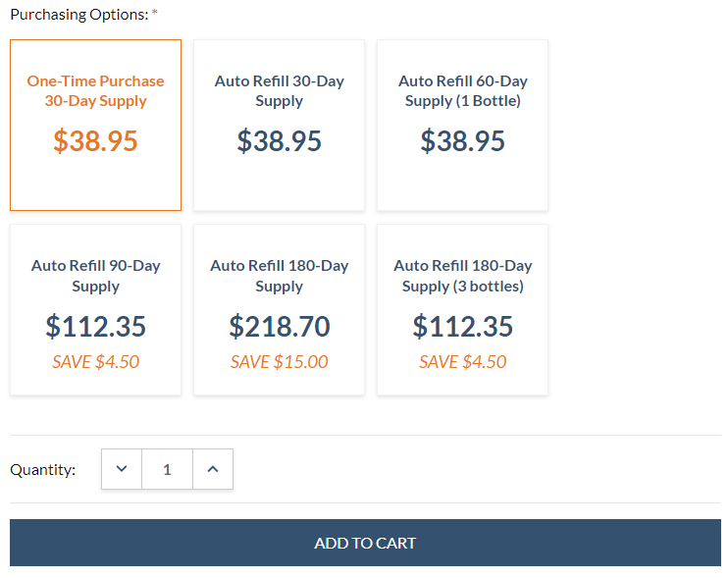Click the $218.70 price text
Image resolution: width=728 pixels, height=578 pixels.
point(279,326)
